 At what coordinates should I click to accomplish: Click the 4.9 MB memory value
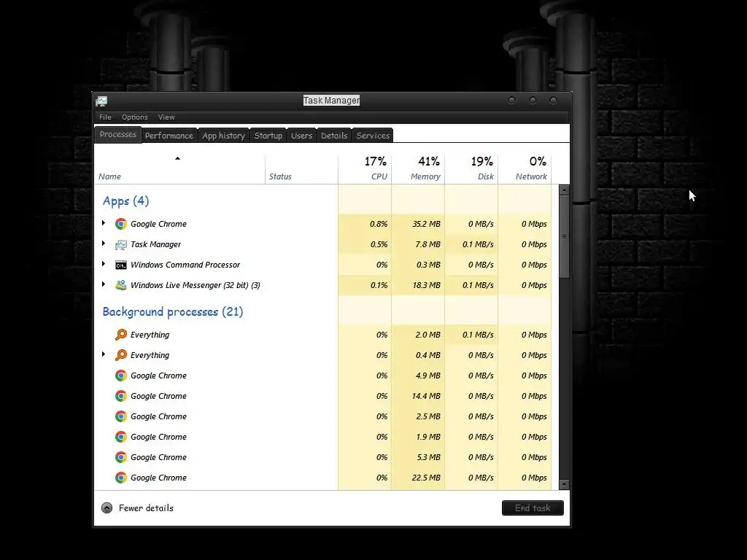click(x=428, y=376)
